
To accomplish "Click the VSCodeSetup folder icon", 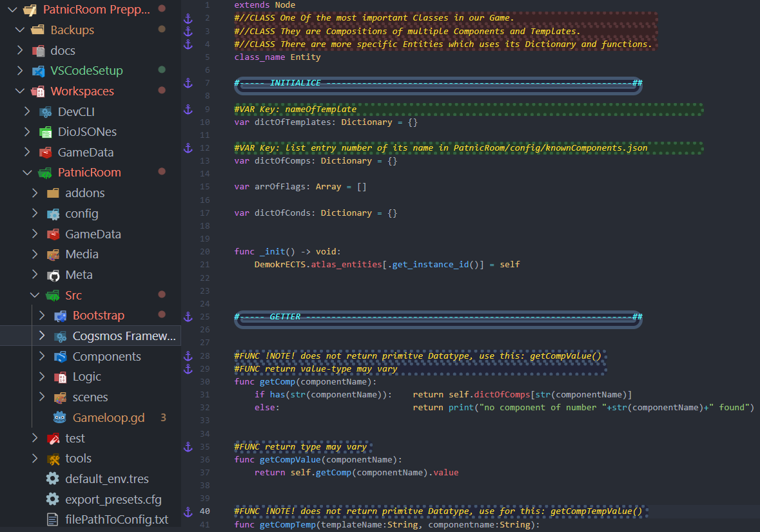I will 38,71.
